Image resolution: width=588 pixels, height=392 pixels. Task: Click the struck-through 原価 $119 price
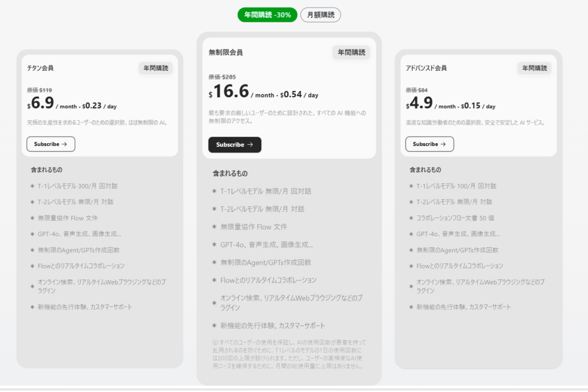tap(39, 90)
